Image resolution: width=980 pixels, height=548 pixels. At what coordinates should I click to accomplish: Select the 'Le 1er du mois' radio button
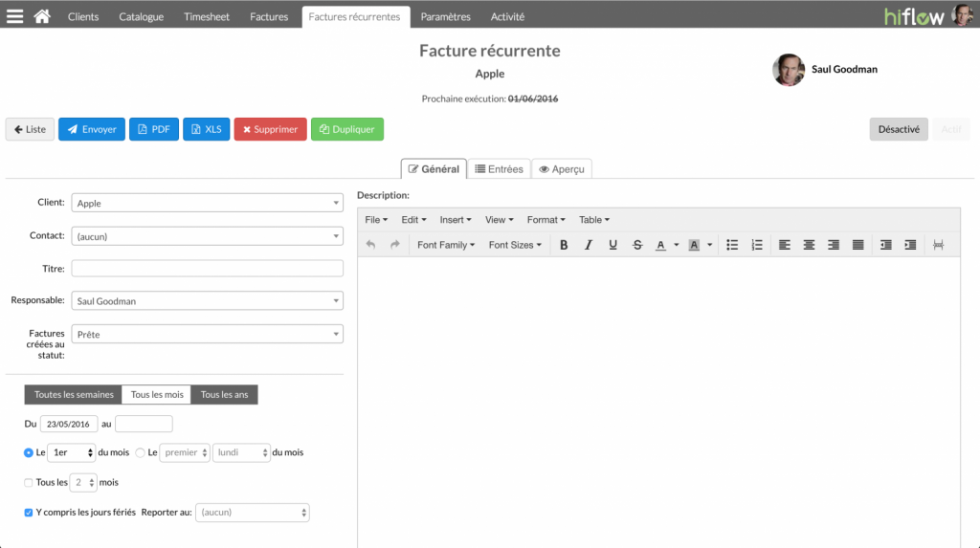coord(28,452)
